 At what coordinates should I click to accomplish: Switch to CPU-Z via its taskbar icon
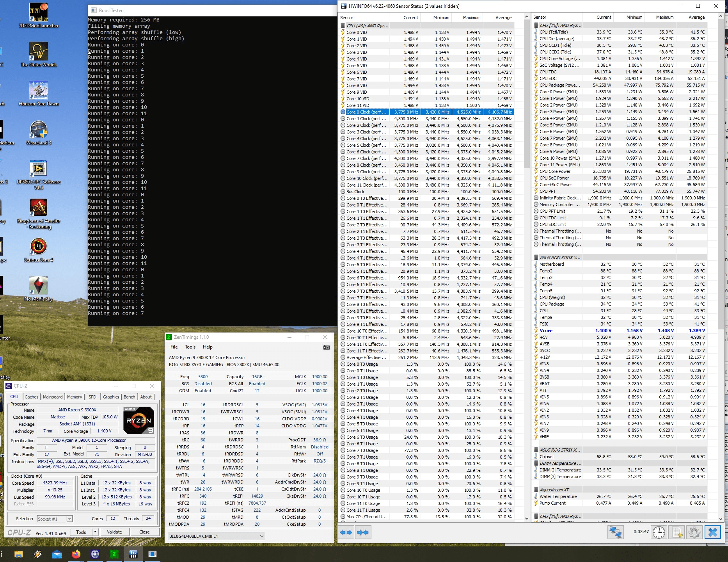pyautogui.click(x=95, y=554)
